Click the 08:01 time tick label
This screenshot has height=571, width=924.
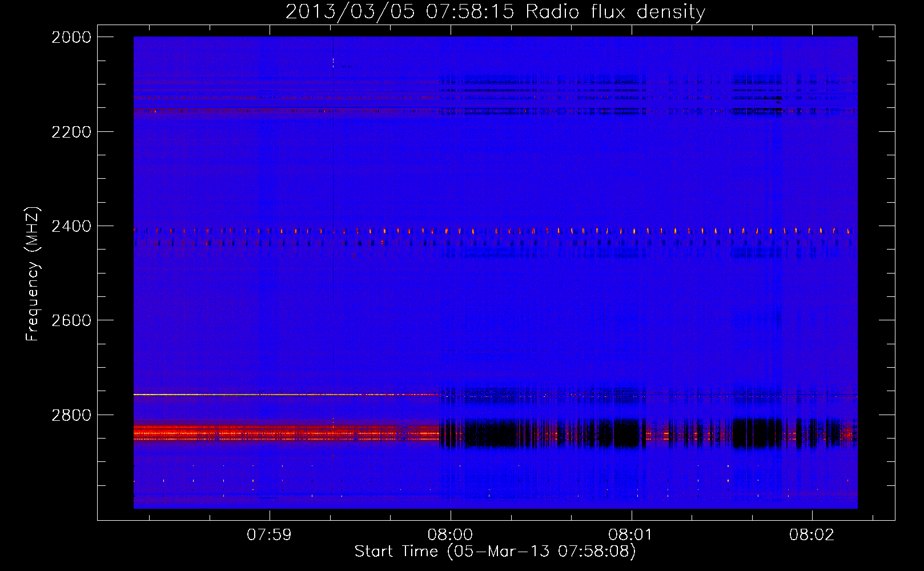tap(631, 535)
